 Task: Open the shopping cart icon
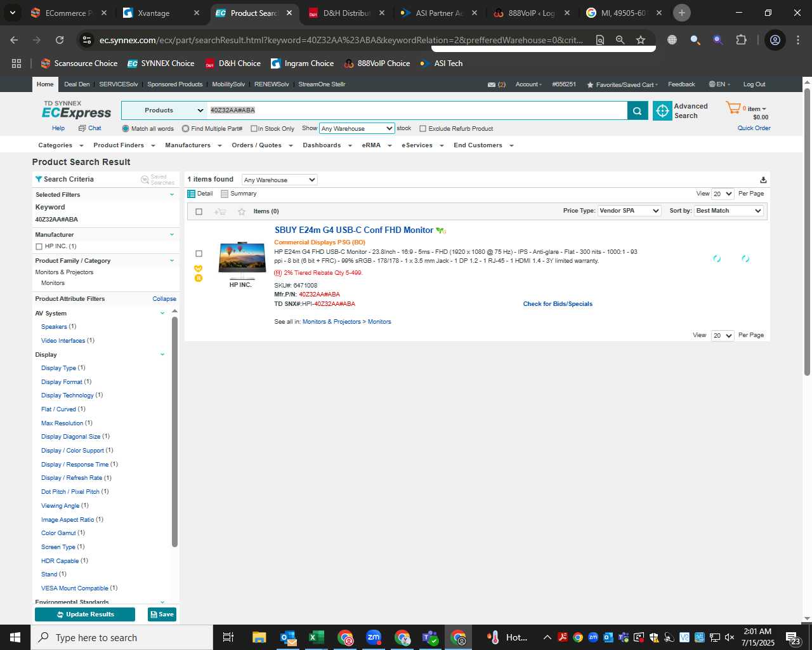click(x=733, y=109)
